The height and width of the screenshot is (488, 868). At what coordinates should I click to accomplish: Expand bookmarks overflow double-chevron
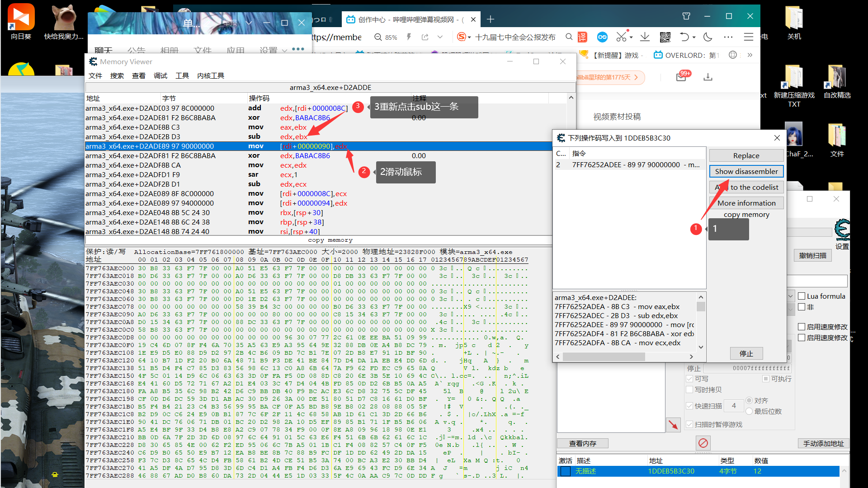click(750, 55)
